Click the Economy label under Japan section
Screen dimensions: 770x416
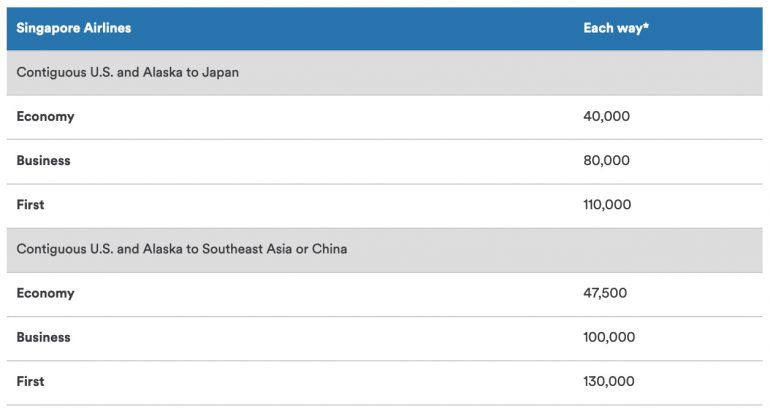(x=45, y=116)
